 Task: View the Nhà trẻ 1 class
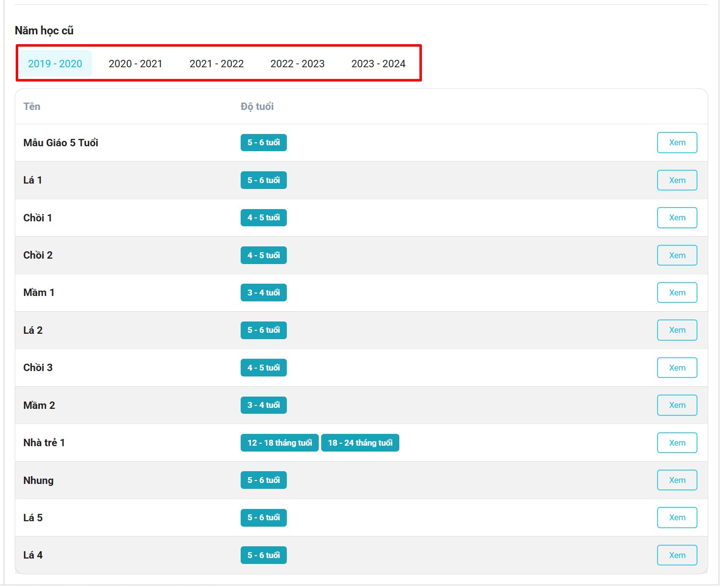[677, 443]
